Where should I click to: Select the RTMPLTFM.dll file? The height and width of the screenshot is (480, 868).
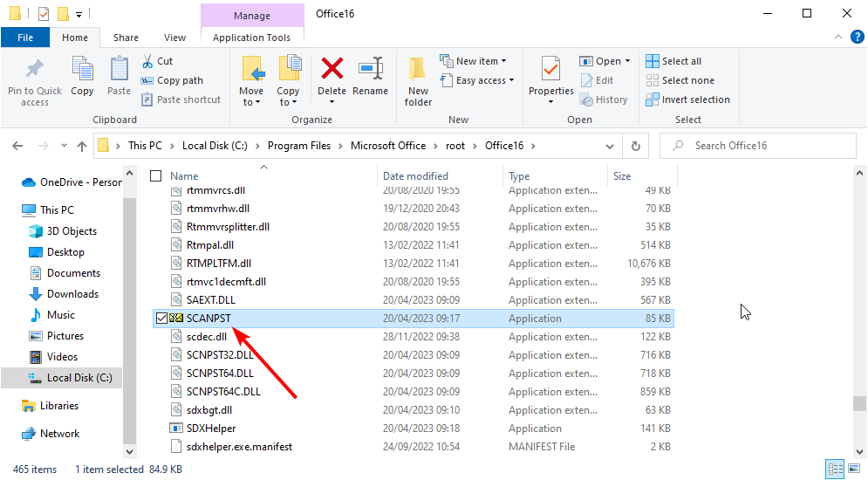pyautogui.click(x=219, y=264)
